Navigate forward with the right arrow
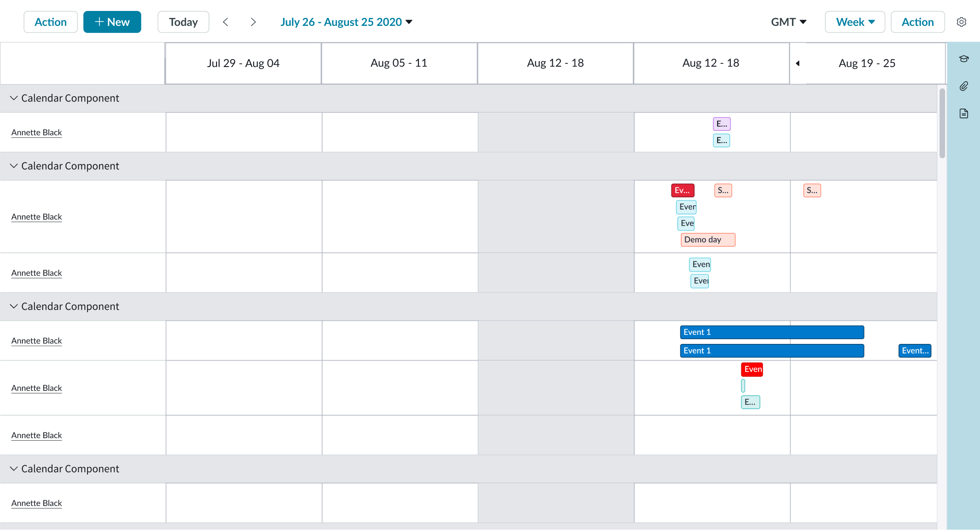Screen dimensions: 980x530 click(253, 21)
